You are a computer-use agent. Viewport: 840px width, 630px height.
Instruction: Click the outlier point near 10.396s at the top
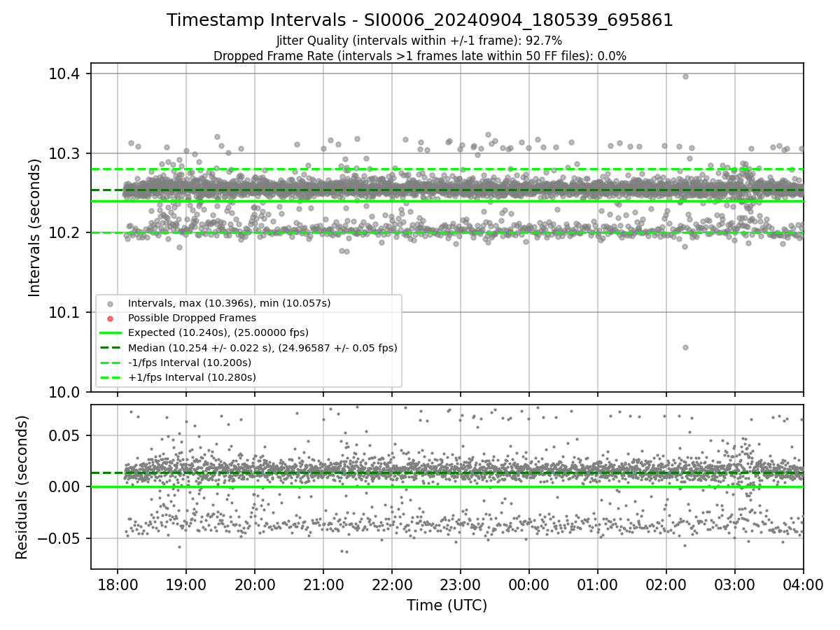(x=685, y=76)
